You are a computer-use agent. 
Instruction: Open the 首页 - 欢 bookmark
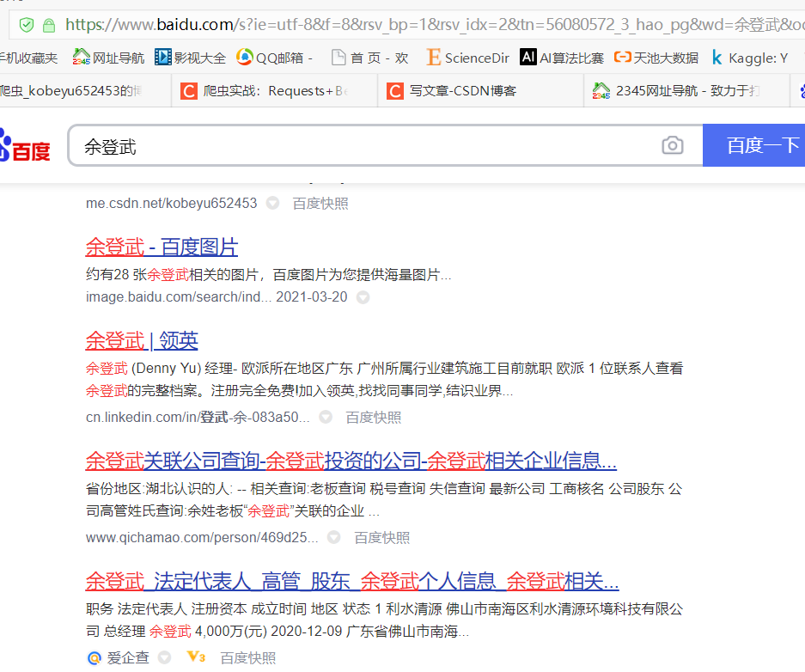pos(369,58)
